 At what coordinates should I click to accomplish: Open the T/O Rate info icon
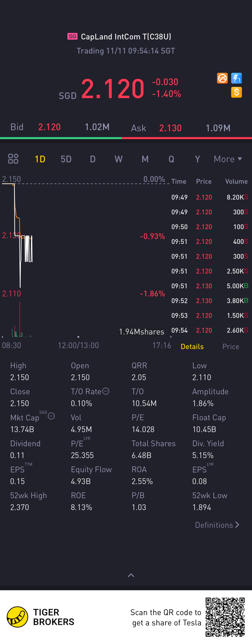(106, 391)
